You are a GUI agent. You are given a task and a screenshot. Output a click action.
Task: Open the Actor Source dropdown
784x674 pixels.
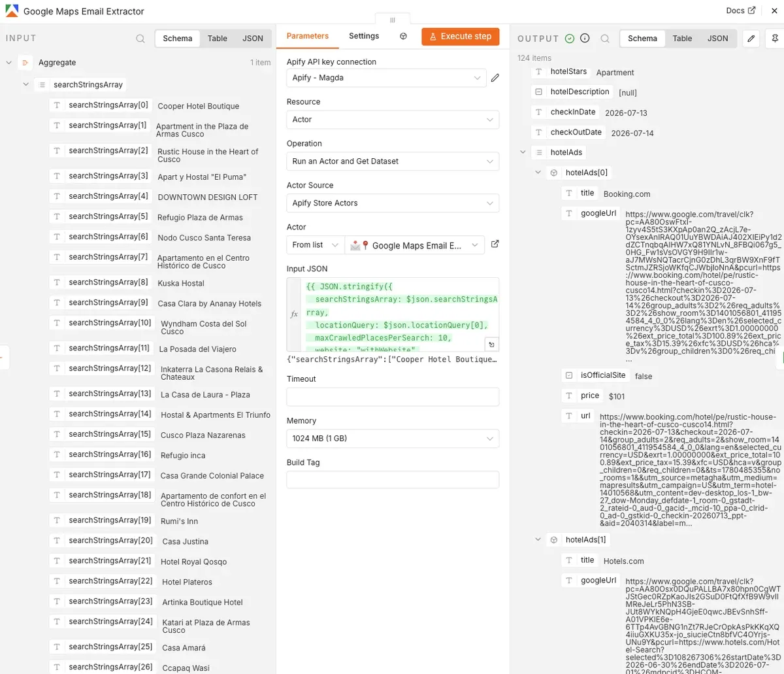(x=393, y=203)
